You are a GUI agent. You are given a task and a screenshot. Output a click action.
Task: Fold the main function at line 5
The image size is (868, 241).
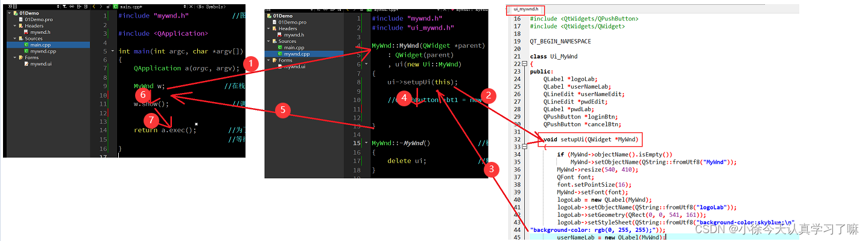click(x=112, y=52)
